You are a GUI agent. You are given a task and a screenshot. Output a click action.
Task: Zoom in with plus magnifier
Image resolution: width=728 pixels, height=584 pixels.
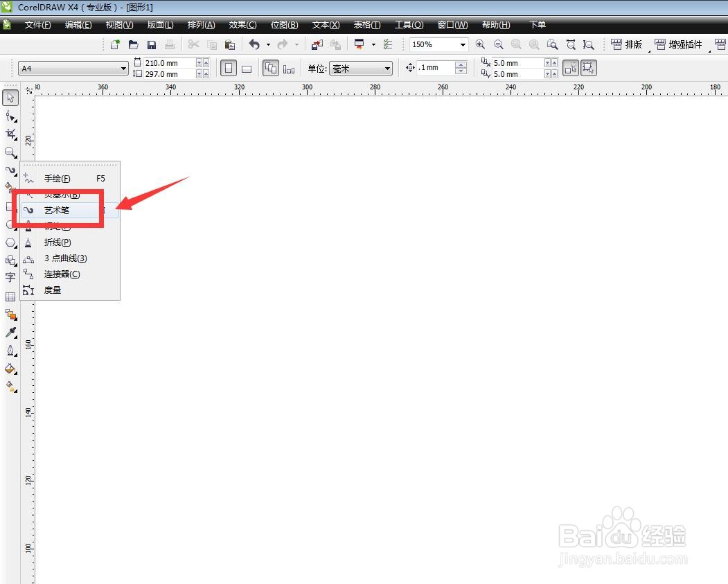tap(481, 44)
